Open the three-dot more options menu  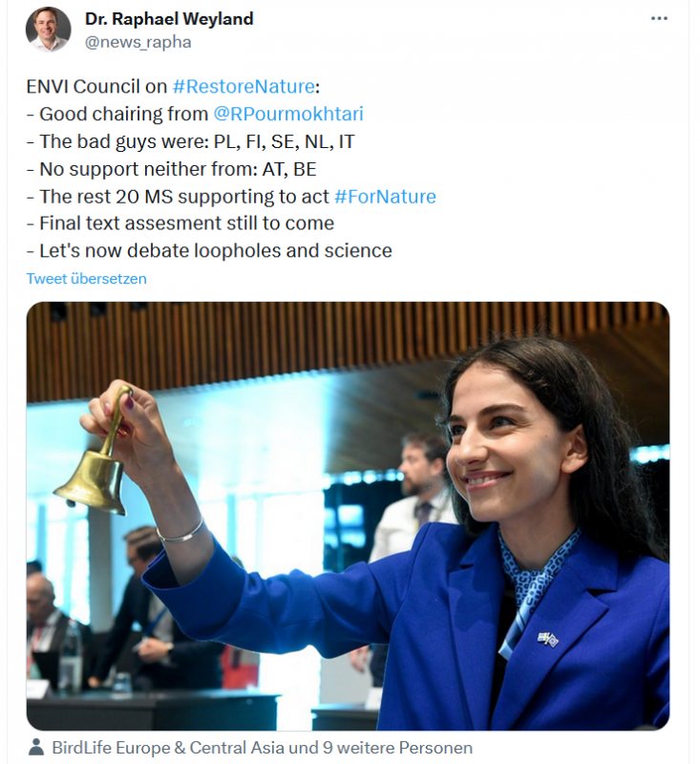point(659,19)
